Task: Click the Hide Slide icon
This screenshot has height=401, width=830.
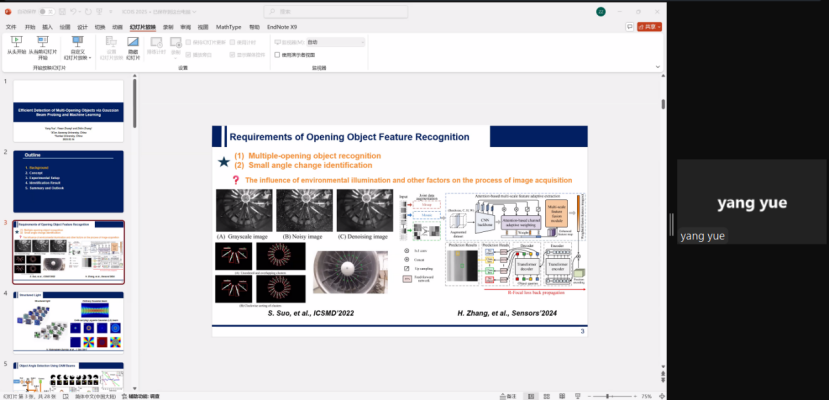Action: pyautogui.click(x=133, y=42)
